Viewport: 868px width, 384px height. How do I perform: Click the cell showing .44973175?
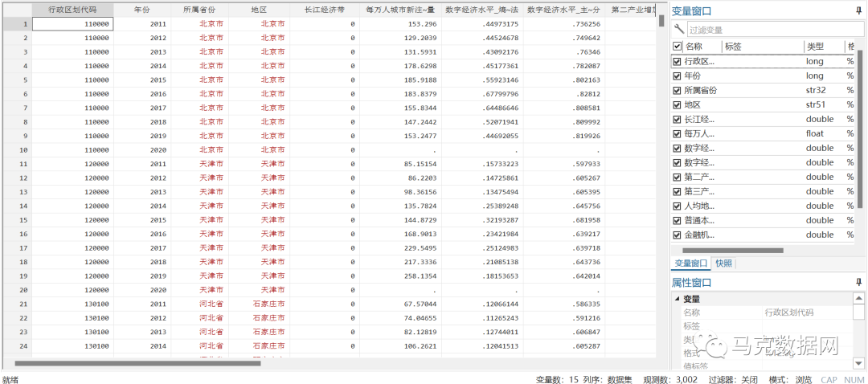tap(481, 24)
